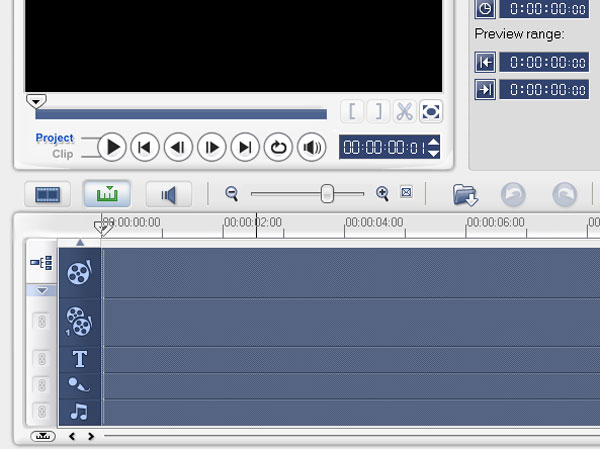
Task: Zoom in the timeline
Action: coord(382,193)
